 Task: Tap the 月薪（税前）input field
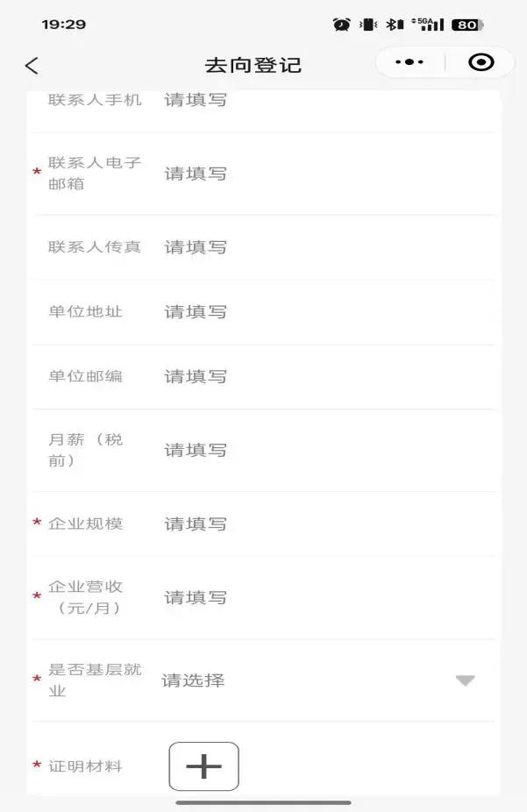[x=326, y=450]
